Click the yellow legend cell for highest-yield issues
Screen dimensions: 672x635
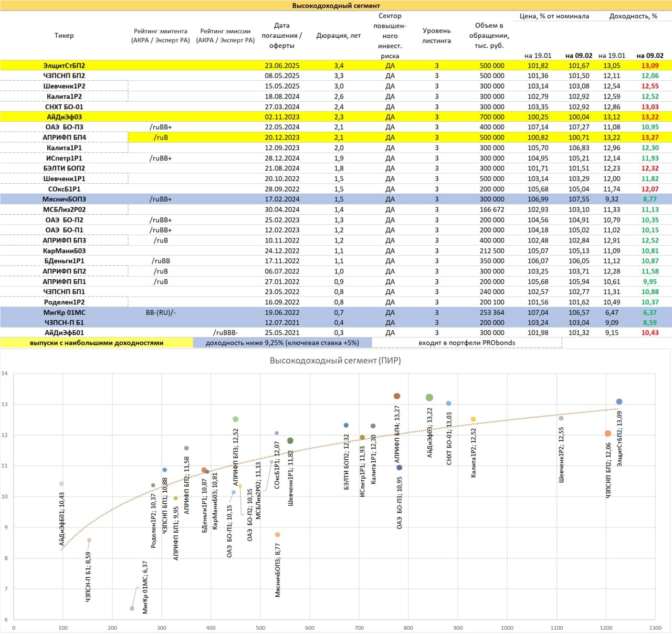point(97,343)
